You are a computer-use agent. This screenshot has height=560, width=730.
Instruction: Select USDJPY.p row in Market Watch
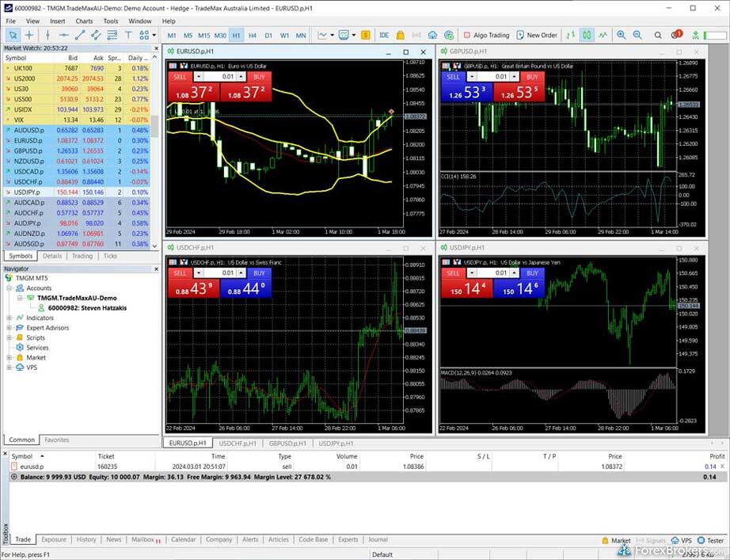pos(77,192)
